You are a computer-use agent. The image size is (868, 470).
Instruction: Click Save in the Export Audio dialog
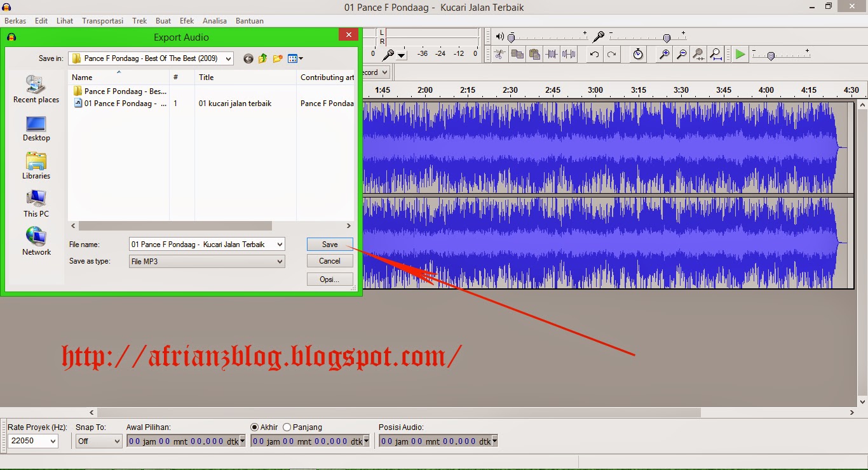[330, 245]
